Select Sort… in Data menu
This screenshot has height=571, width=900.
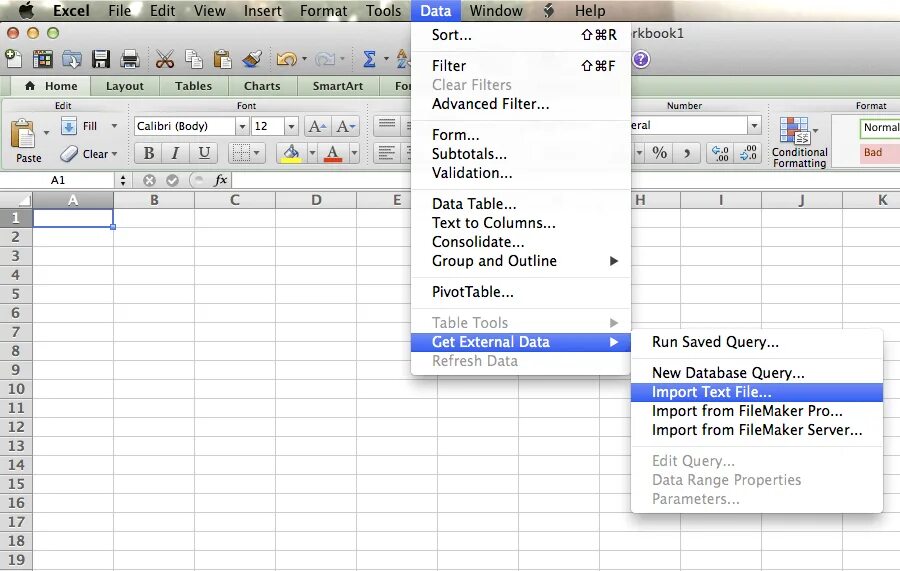coord(521,35)
